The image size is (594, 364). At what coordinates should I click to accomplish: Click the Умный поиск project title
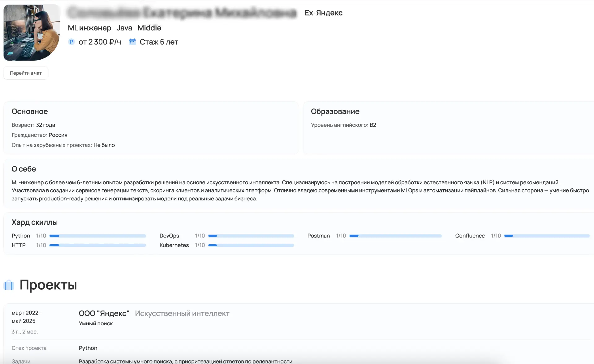[96, 323]
